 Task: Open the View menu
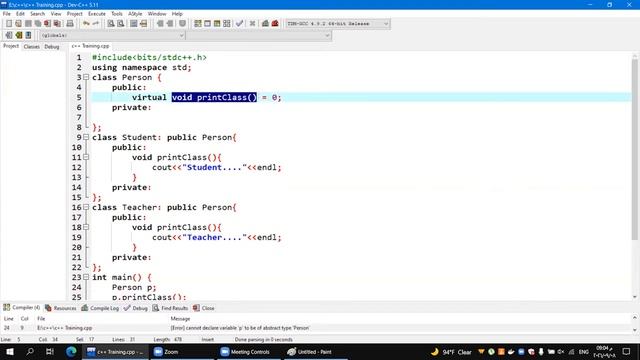(x=56, y=14)
